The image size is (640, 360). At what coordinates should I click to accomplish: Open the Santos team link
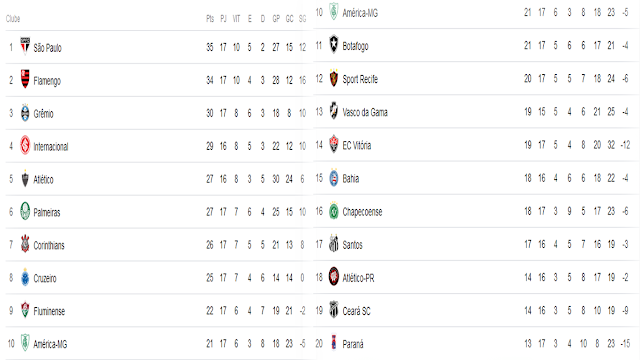click(352, 245)
